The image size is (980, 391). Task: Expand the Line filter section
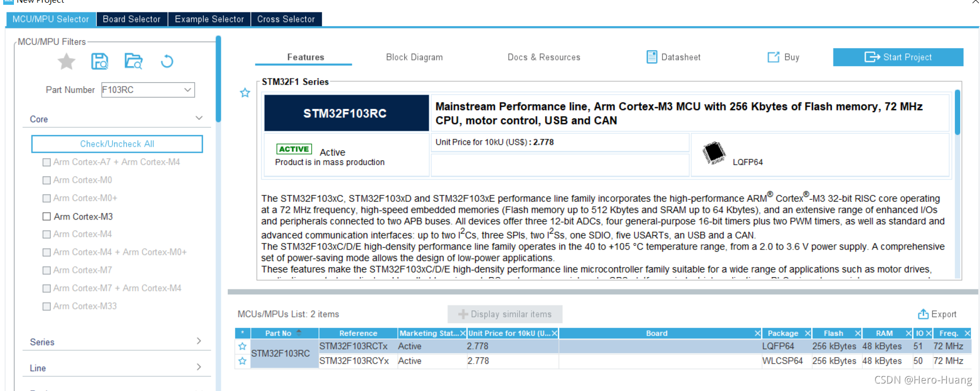(x=199, y=367)
